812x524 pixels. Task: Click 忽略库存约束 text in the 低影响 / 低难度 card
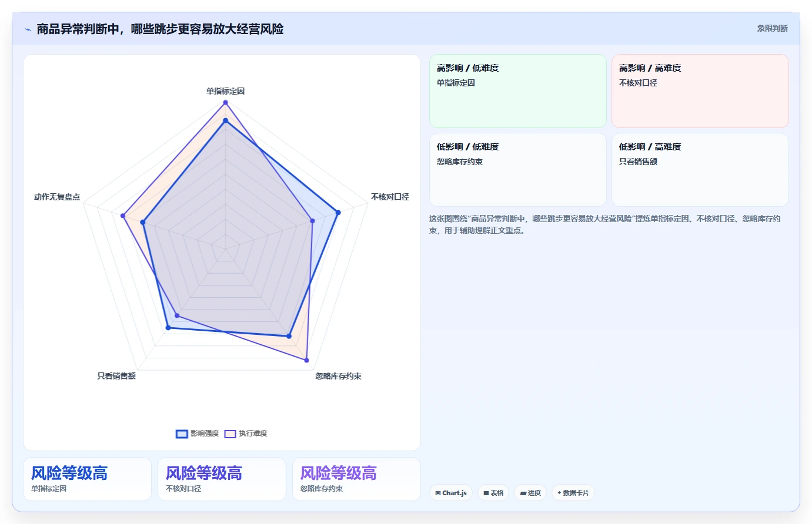(460, 162)
